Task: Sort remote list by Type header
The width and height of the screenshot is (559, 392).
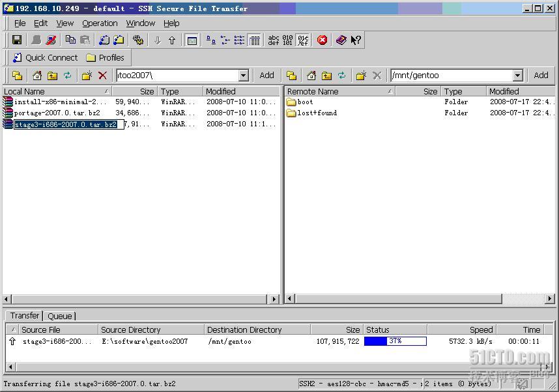Action: [x=463, y=91]
